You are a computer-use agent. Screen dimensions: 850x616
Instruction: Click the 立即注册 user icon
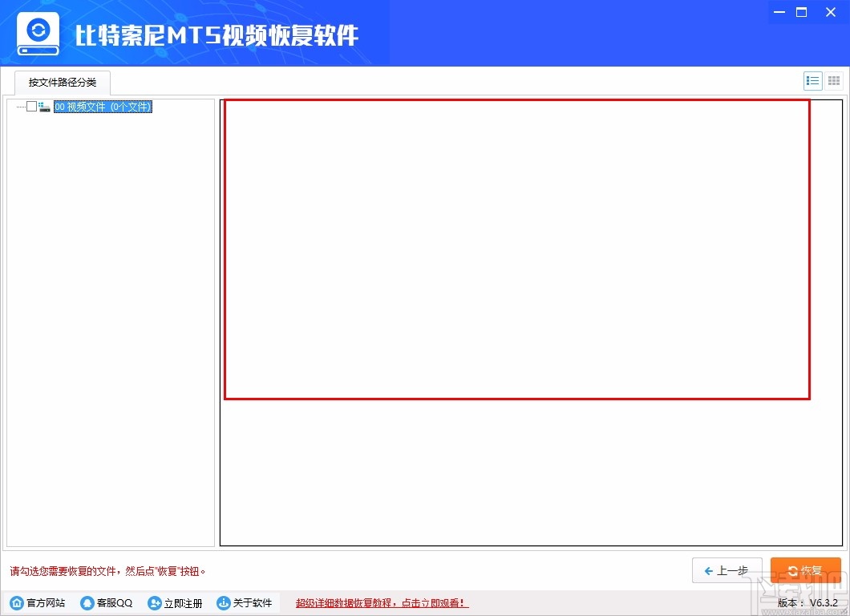(x=152, y=602)
